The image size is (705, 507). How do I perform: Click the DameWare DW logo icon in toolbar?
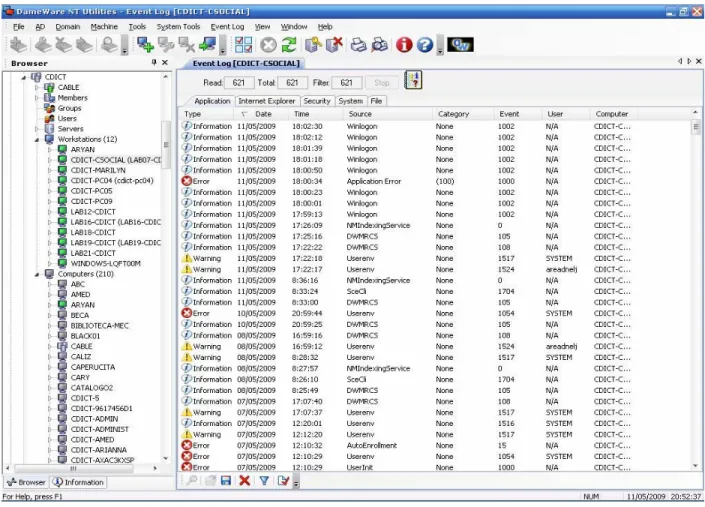460,45
